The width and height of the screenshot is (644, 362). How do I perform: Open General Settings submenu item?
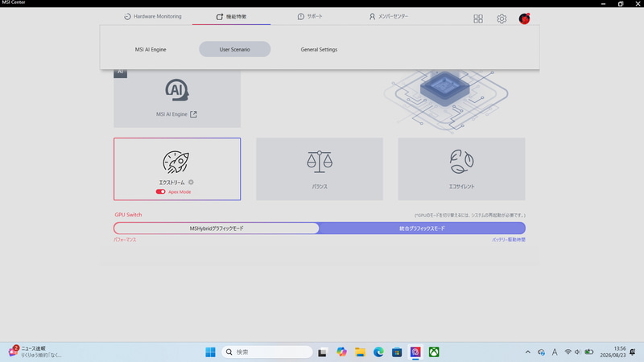click(x=319, y=49)
